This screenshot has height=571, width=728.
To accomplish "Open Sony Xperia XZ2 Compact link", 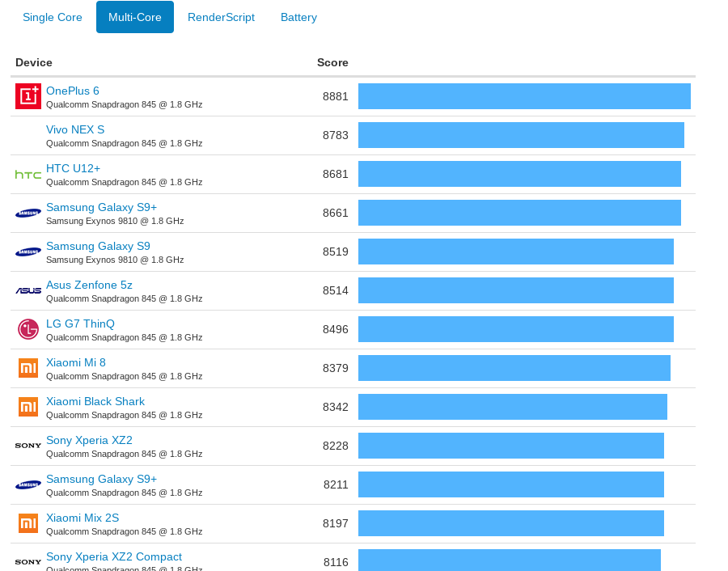I will pyautogui.click(x=114, y=556).
